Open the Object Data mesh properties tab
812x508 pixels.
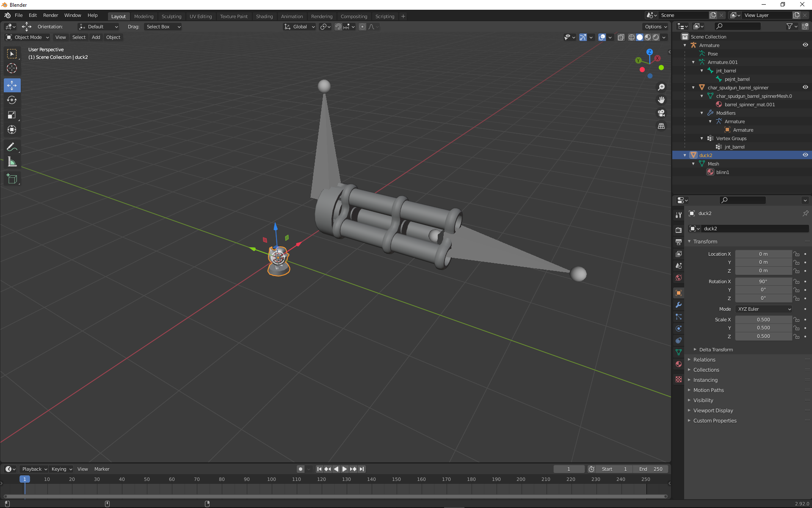(x=679, y=352)
